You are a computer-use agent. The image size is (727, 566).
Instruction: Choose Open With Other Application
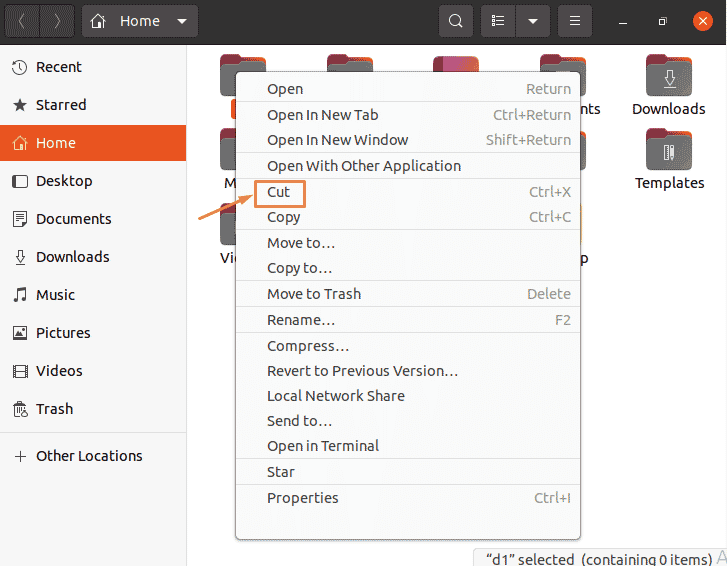pyautogui.click(x=408, y=166)
